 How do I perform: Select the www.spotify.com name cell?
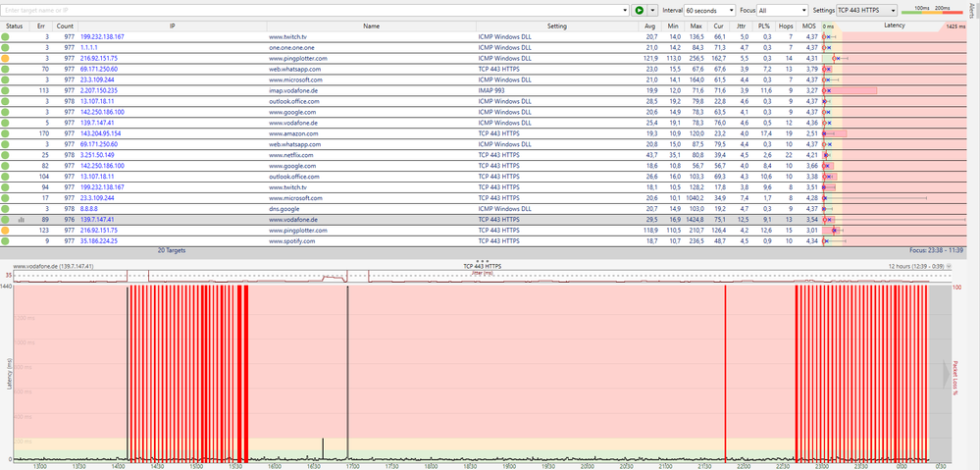coord(371,241)
